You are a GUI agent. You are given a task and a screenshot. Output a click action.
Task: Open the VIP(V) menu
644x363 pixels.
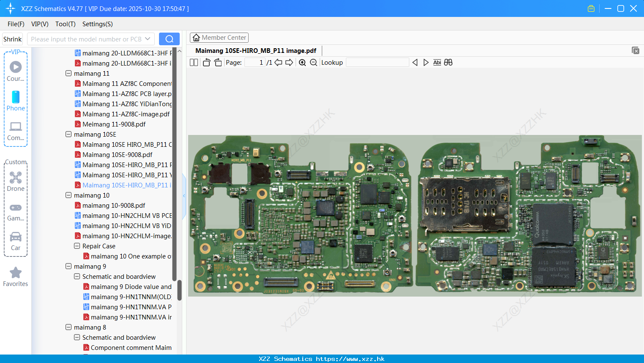[40, 24]
